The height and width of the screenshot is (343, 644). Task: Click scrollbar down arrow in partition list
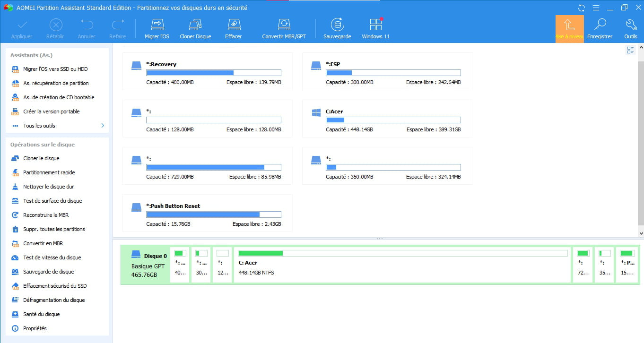(641, 233)
